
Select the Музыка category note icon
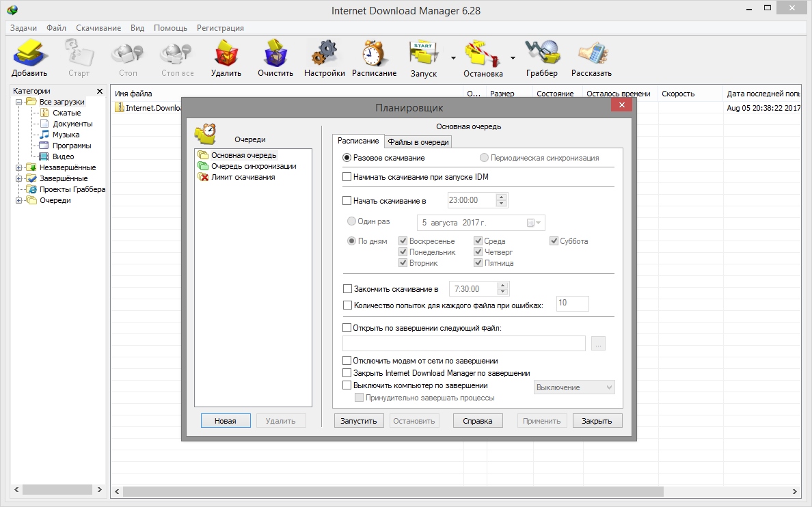(44, 135)
